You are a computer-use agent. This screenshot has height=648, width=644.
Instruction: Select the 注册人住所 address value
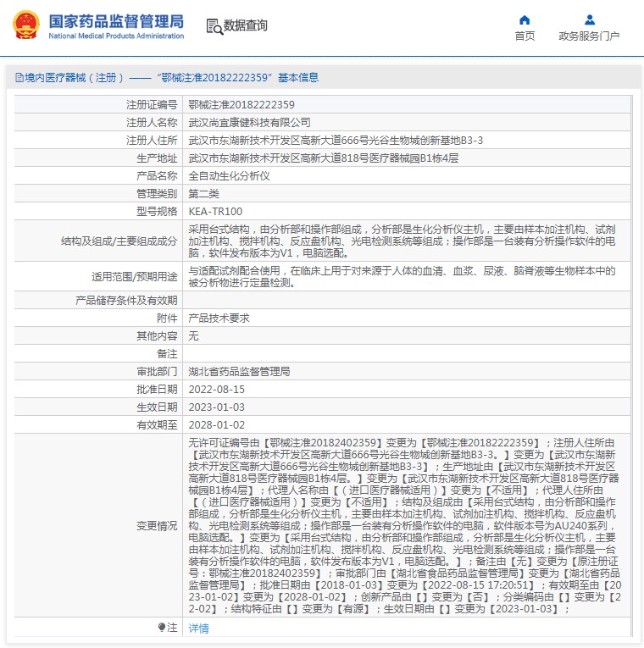pyautogui.click(x=336, y=140)
